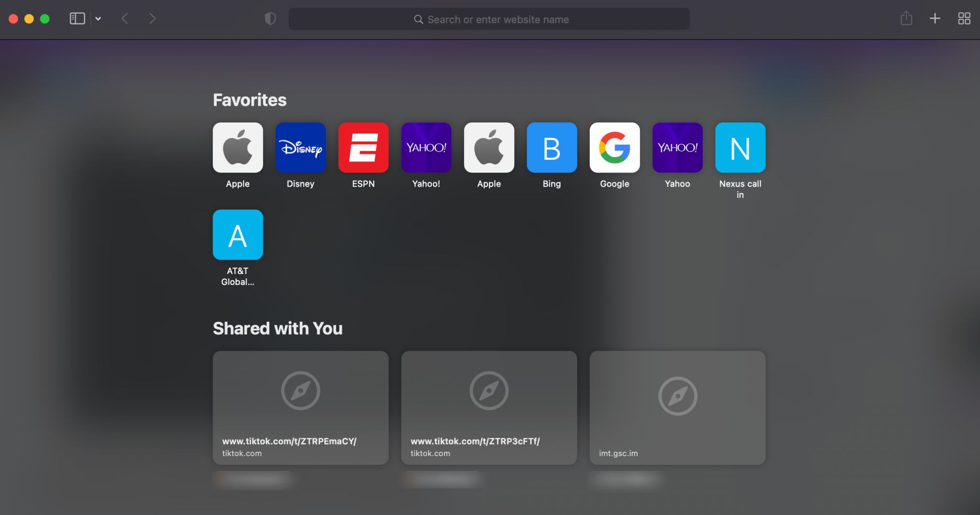980x515 pixels.
Task: Open the Nexus call in favorite
Action: pyautogui.click(x=739, y=147)
